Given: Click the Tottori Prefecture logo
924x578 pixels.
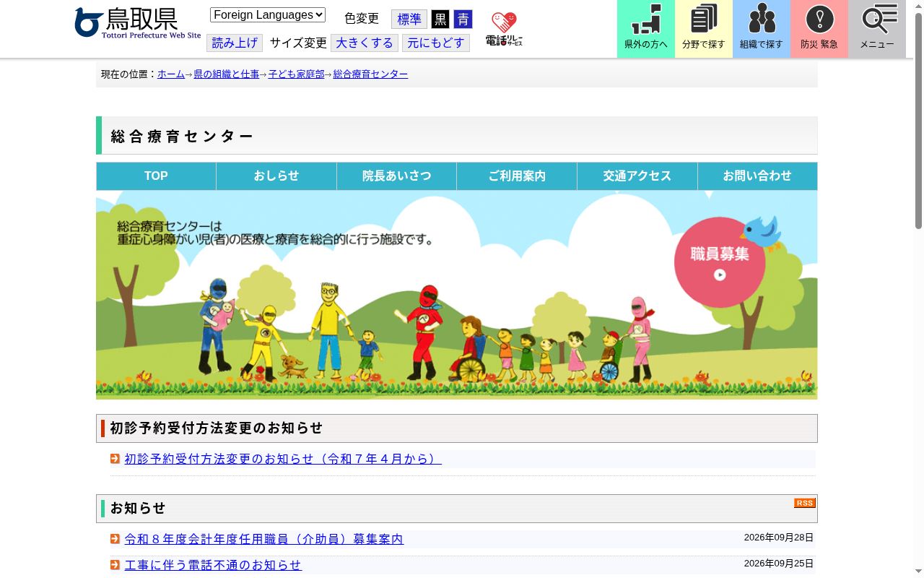Looking at the screenshot, I should coord(137,23).
